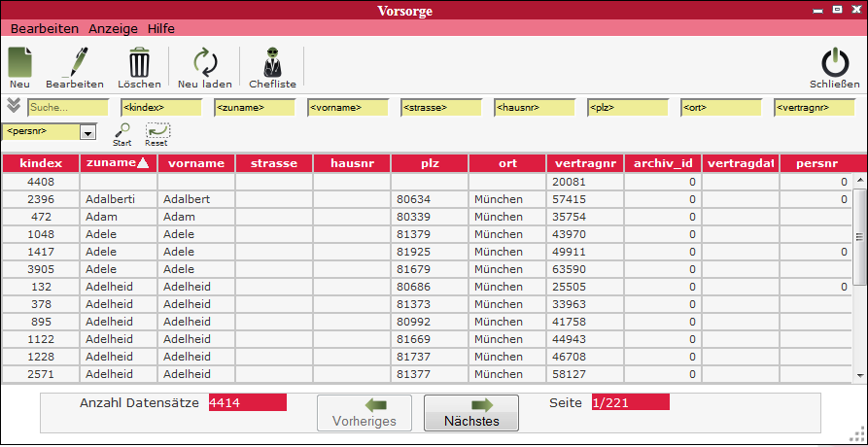868x447 pixels.
Task: Click the Neu document icon
Action: (x=19, y=62)
